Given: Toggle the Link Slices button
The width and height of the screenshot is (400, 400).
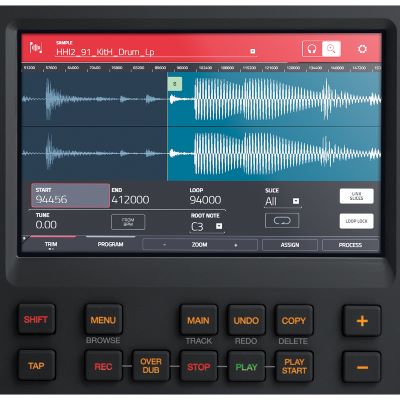Looking at the screenshot, I should pos(356,196).
